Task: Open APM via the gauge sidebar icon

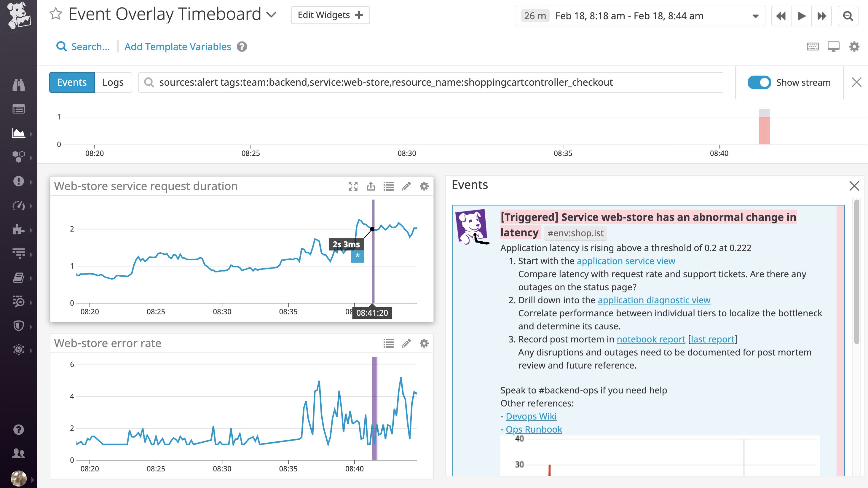Action: click(x=19, y=205)
